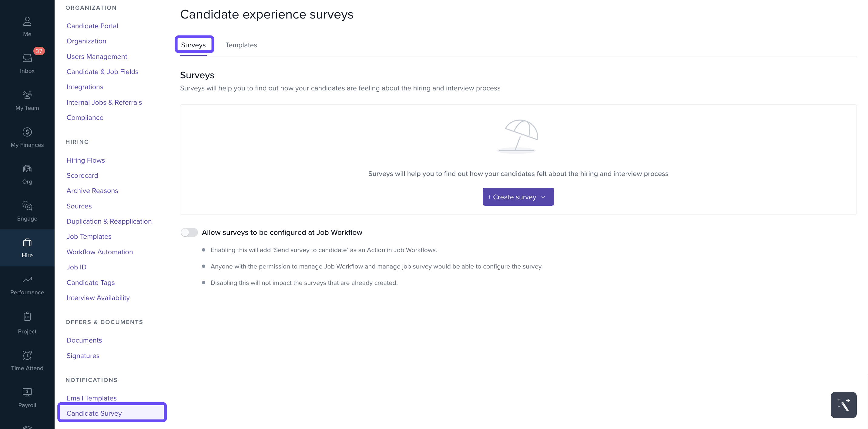Open the Performance trend icon
This screenshot has height=429, width=868.
pyautogui.click(x=27, y=280)
